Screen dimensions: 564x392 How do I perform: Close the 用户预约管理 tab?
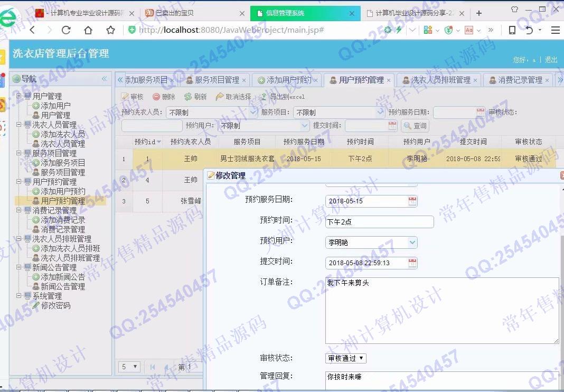(x=389, y=80)
